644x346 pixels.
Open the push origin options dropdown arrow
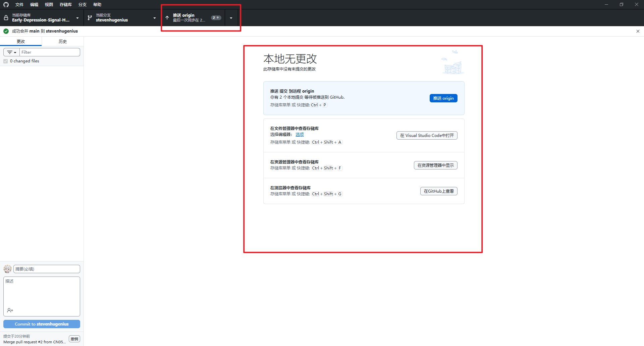pos(231,18)
